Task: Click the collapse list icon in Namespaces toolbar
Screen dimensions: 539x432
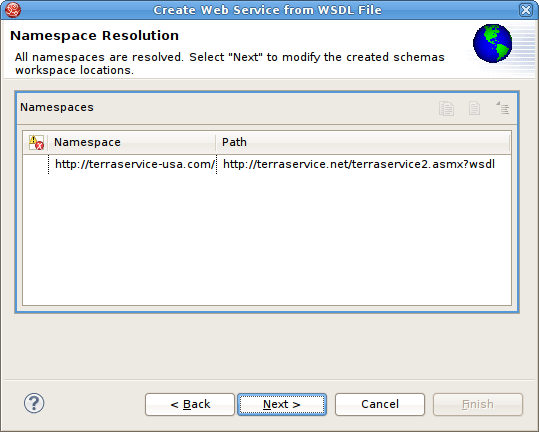Action: (502, 108)
